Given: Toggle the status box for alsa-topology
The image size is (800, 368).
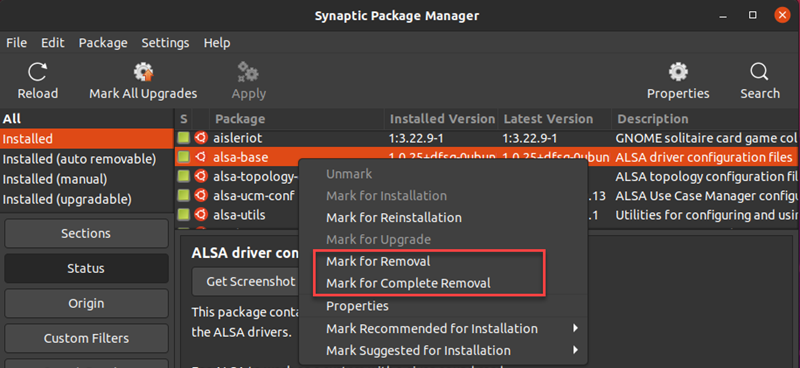Looking at the screenshot, I should pos(184,177).
